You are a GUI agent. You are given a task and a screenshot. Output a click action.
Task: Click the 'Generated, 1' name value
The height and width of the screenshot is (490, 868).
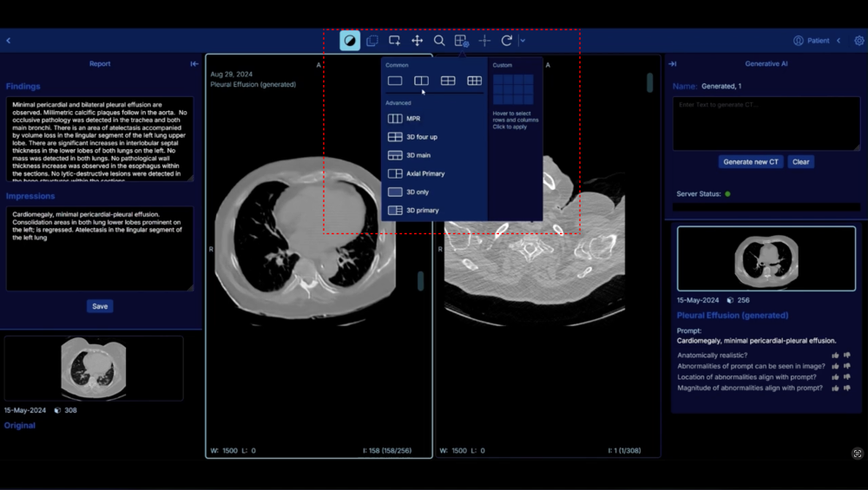[x=721, y=86]
